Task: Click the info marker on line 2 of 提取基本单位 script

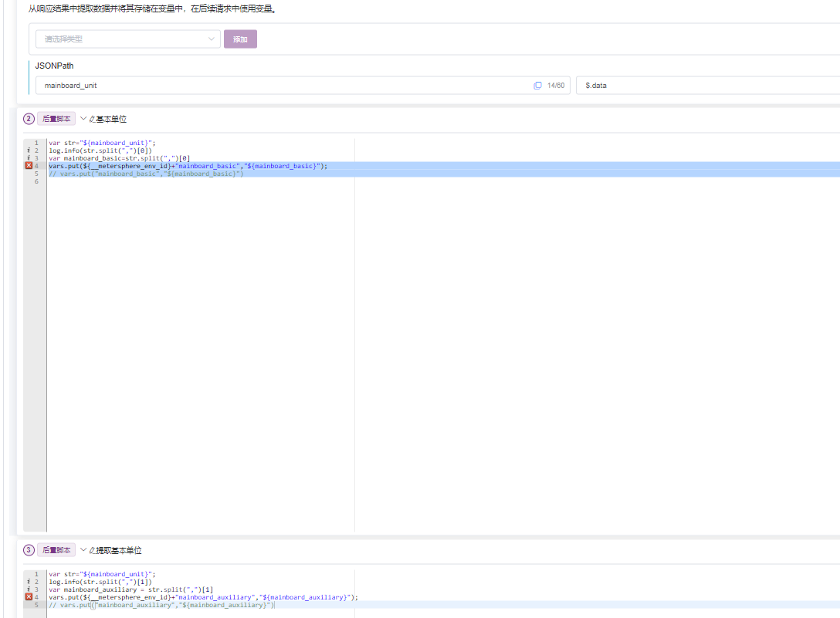Action: [x=29, y=582]
